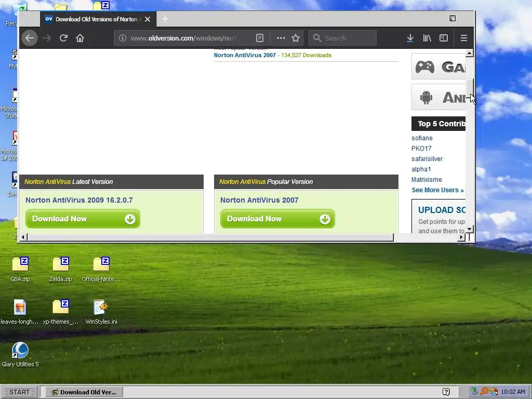This screenshot has height=399, width=532.
Task: View contributor PKO17 profile
Action: [x=421, y=148]
